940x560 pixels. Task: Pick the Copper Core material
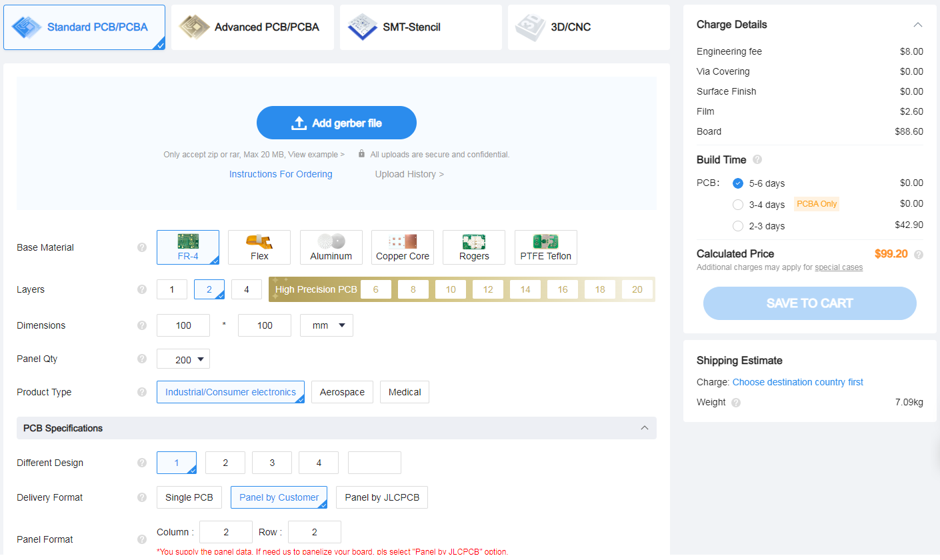402,247
